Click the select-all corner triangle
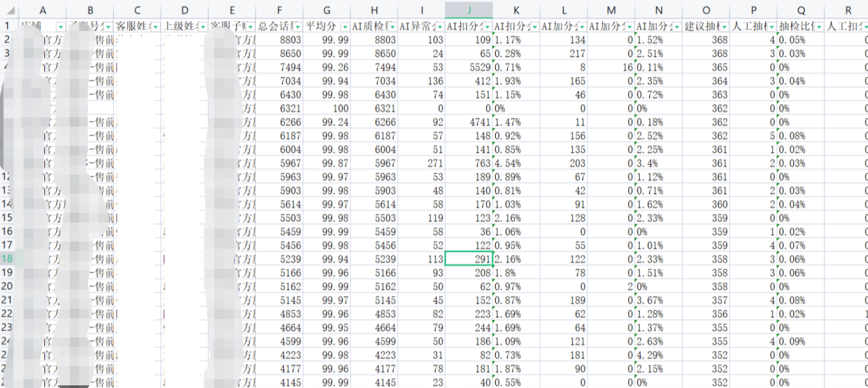The width and height of the screenshot is (868, 388). (x=10, y=10)
